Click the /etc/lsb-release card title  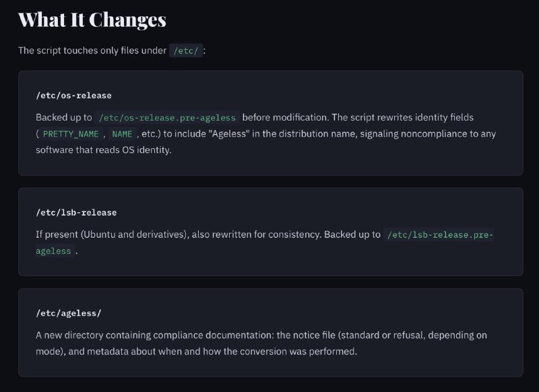(x=76, y=213)
